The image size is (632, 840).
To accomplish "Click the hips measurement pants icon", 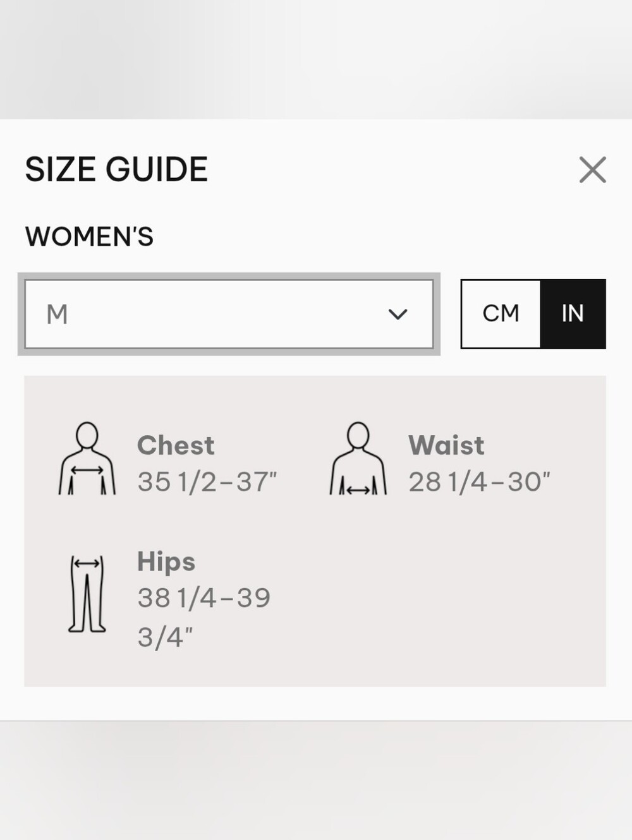I will (x=87, y=594).
